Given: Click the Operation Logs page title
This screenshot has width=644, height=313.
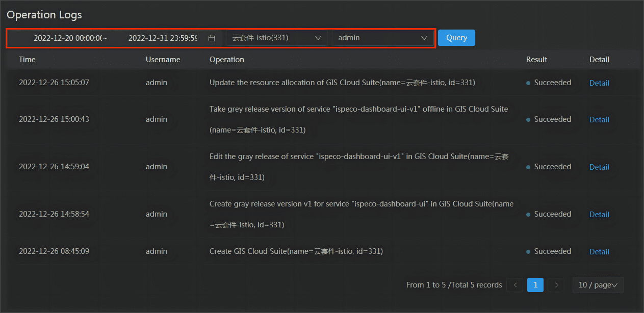Looking at the screenshot, I should [44, 15].
